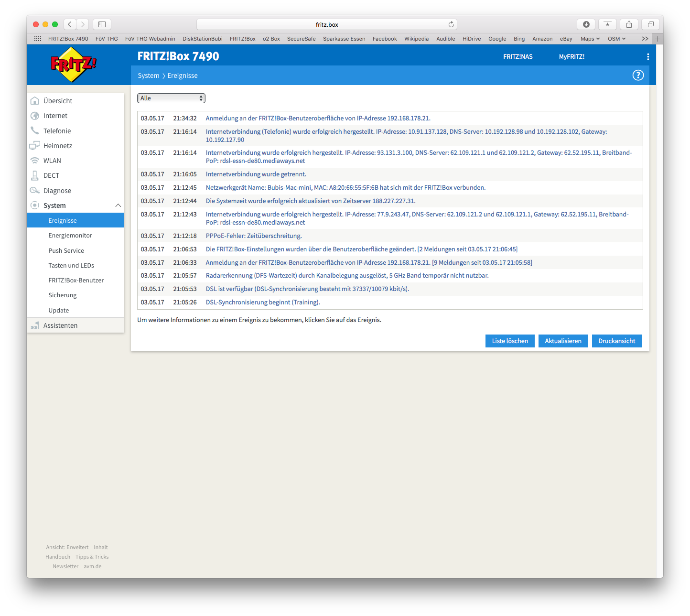Image resolution: width=690 pixels, height=616 pixels.
Task: Open the Wikipedia bookmark
Action: pyautogui.click(x=416, y=39)
